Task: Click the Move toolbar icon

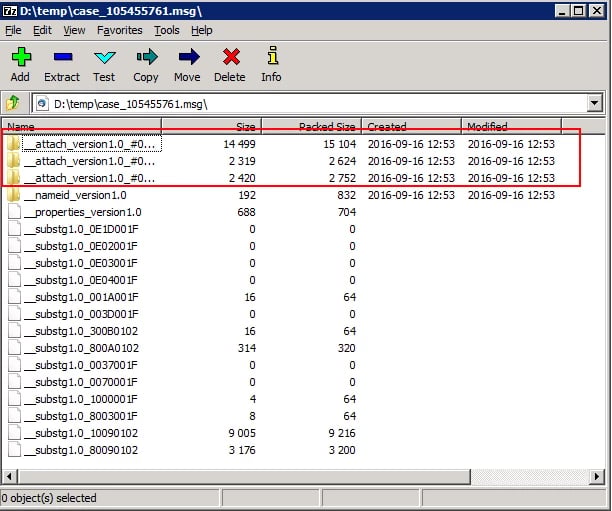Action: (187, 58)
